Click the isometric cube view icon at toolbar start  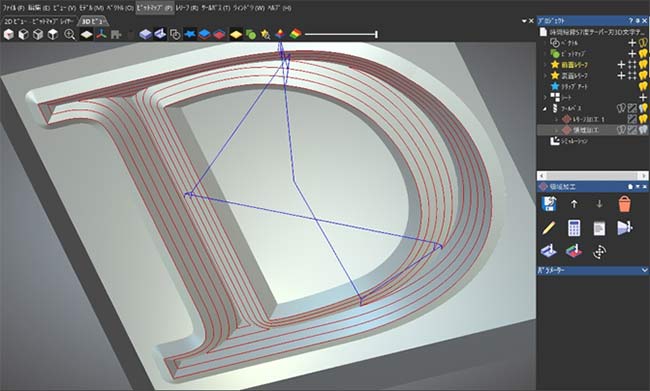tap(8, 34)
